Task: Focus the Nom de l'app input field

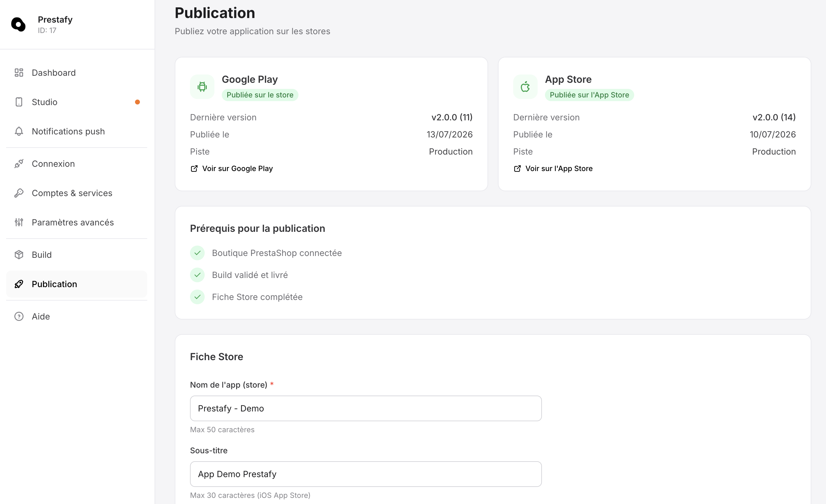Action: (366, 408)
